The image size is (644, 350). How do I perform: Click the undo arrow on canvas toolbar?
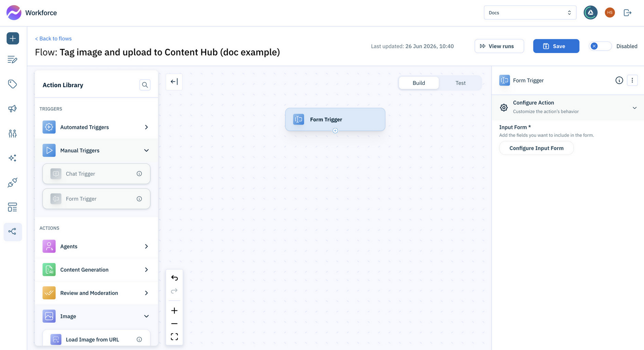point(174,278)
